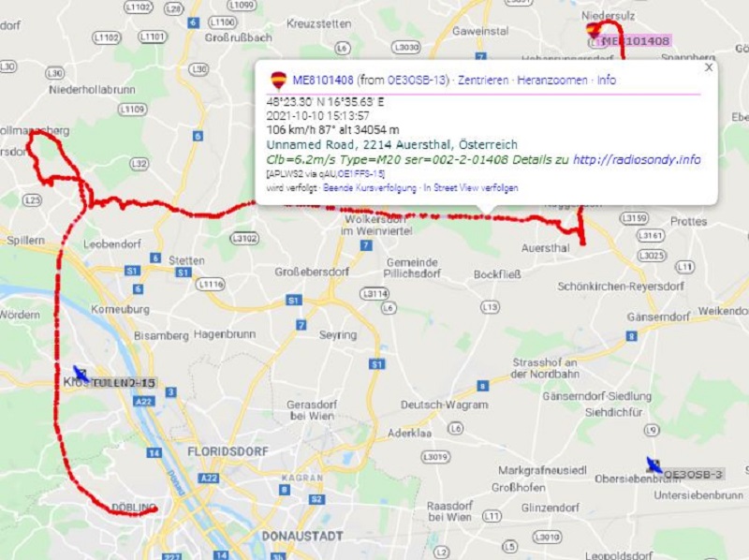Click the Wolkersdorf im Weinviertel place label

[376, 225]
